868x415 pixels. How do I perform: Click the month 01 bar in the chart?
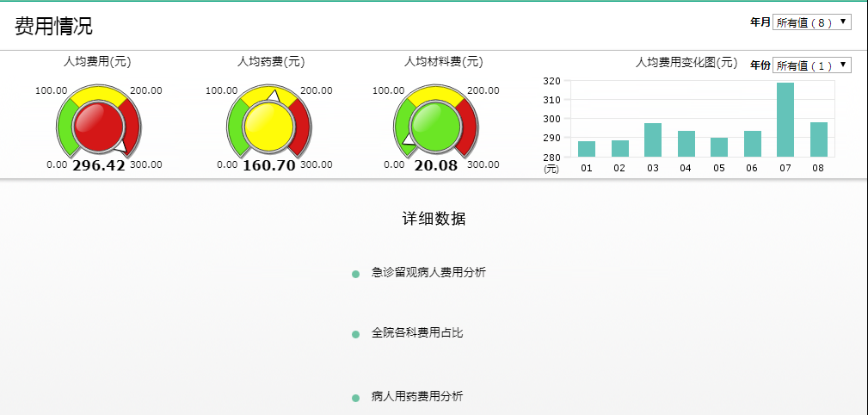point(587,149)
